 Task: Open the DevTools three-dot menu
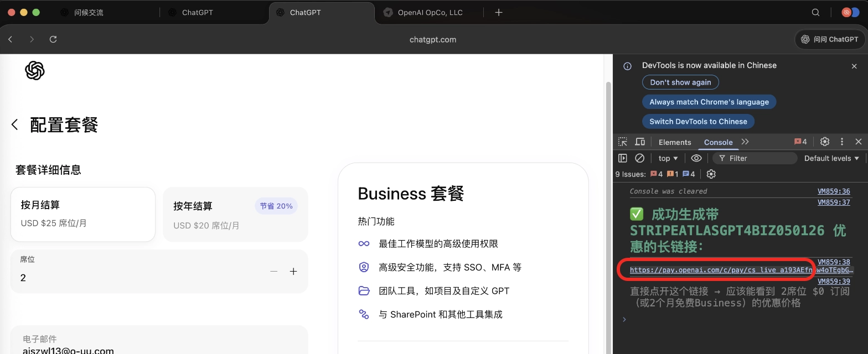point(842,142)
